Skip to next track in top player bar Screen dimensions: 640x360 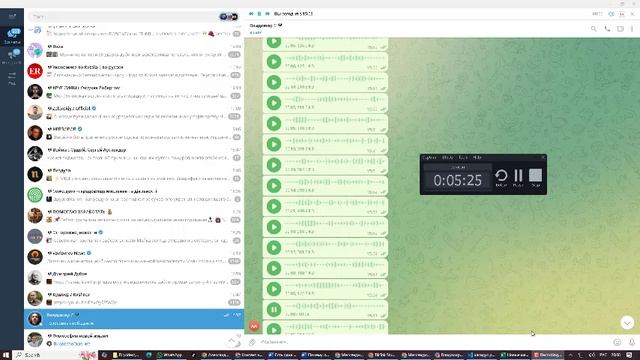tap(267, 14)
